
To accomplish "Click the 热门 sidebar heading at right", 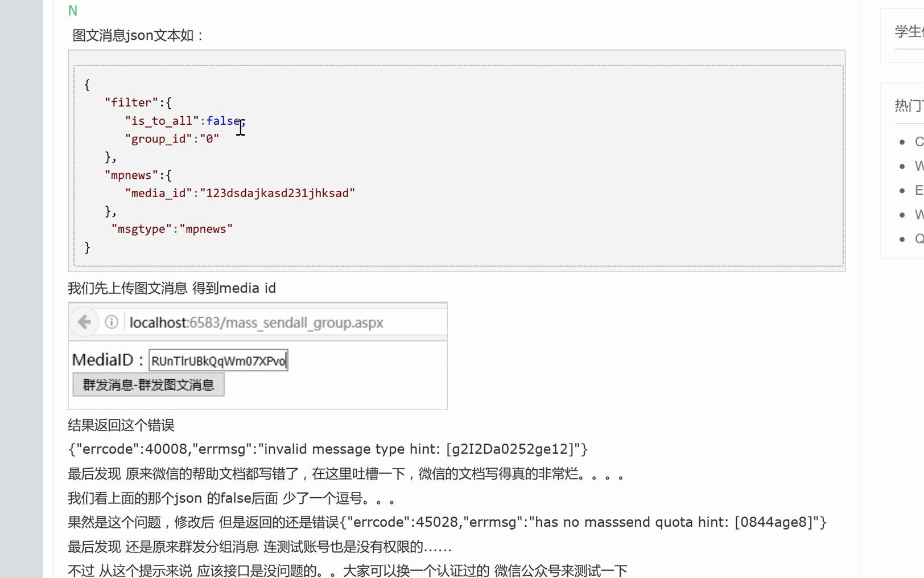I will (x=909, y=106).
